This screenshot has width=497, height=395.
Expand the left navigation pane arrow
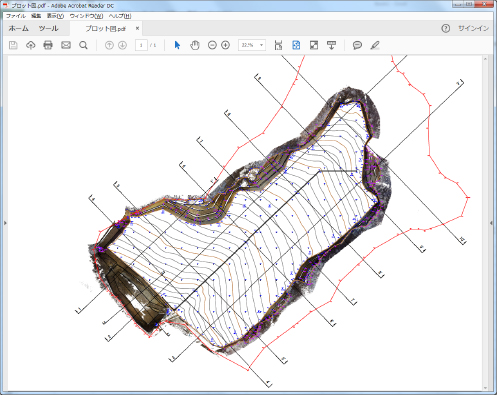(5, 223)
